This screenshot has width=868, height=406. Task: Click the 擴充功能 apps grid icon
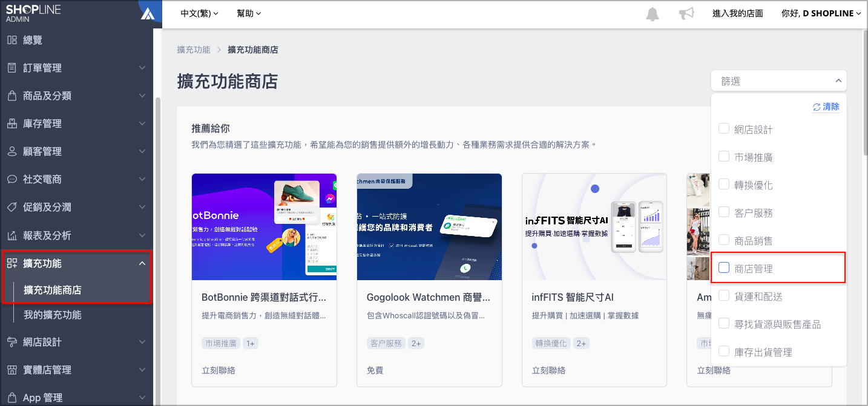[x=12, y=263]
